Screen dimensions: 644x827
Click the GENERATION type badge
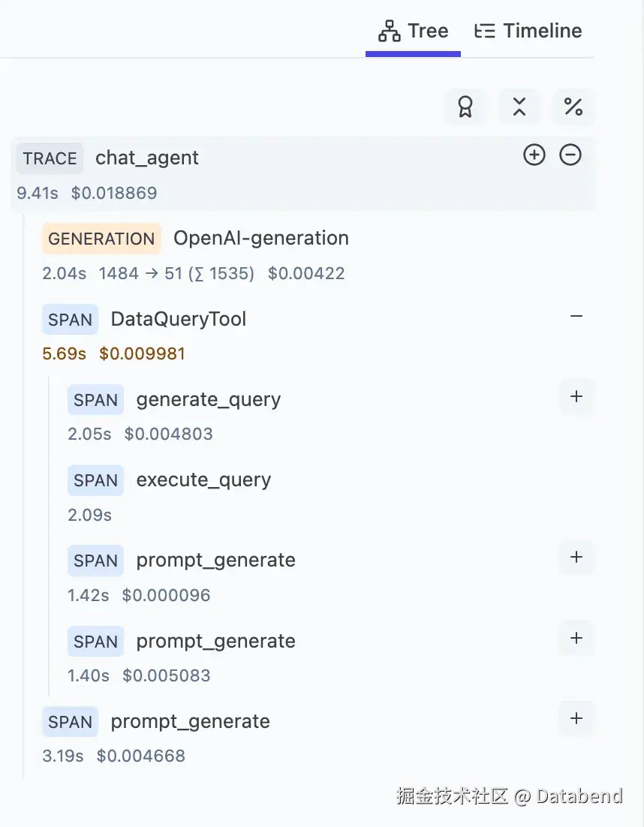coord(101,239)
